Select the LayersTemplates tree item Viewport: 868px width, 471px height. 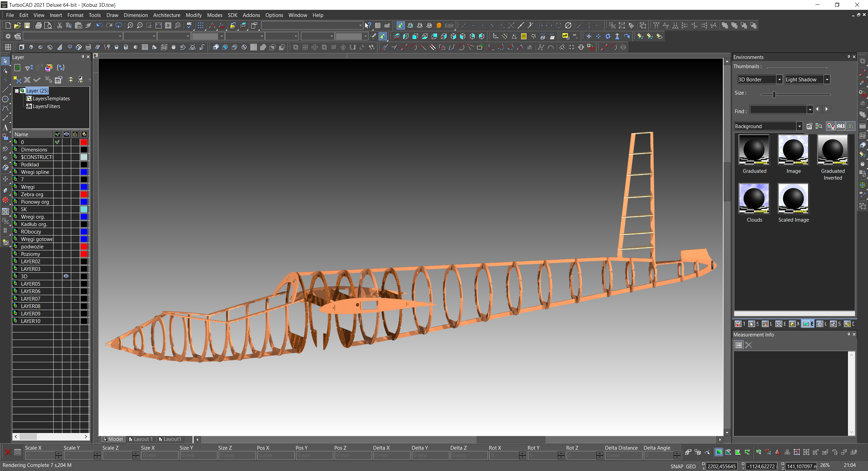51,99
